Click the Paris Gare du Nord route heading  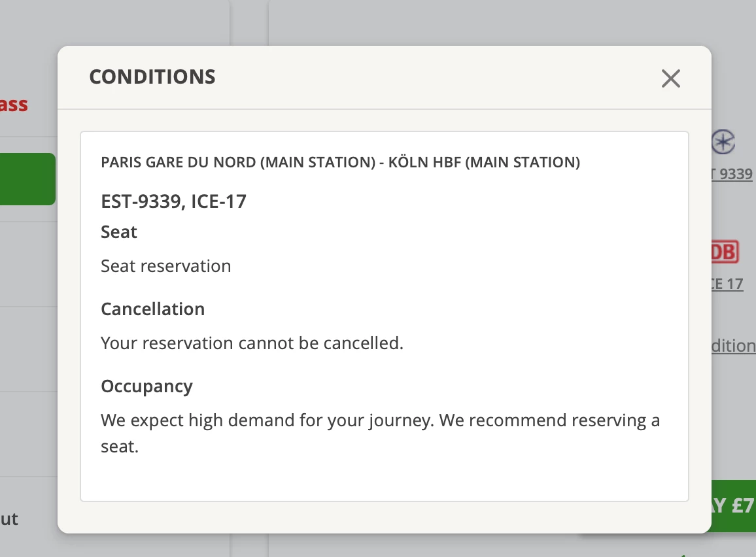click(340, 162)
